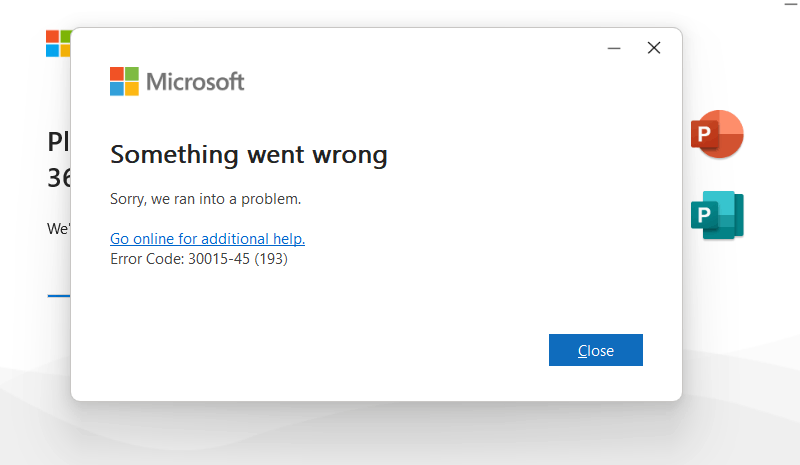Dismiss the dialog with the X icon
800x465 pixels.
[654, 48]
